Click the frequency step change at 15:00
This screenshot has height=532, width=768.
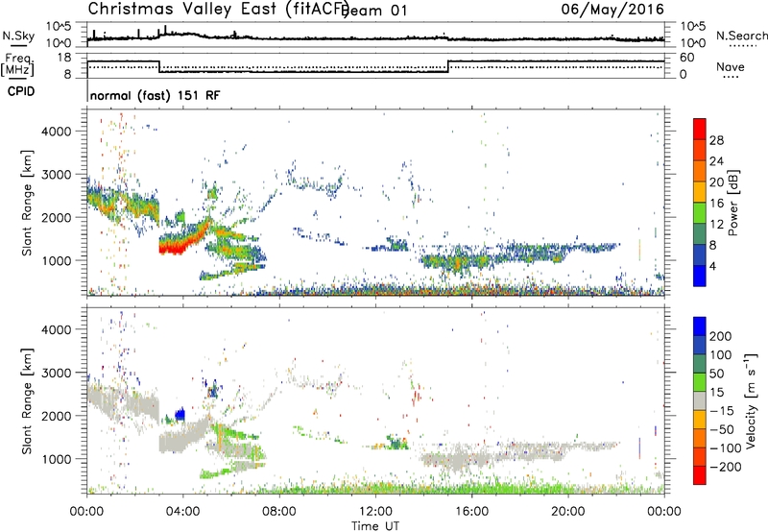click(x=448, y=66)
